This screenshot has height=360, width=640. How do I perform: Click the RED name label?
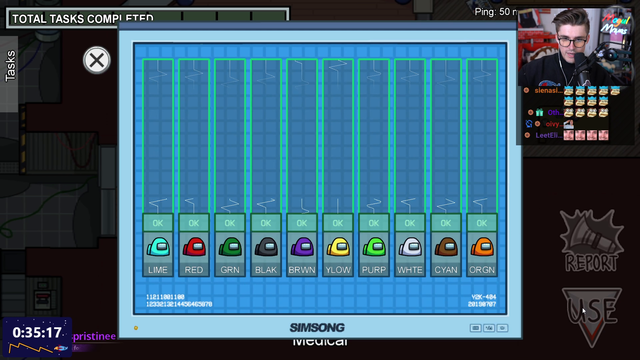(194, 270)
